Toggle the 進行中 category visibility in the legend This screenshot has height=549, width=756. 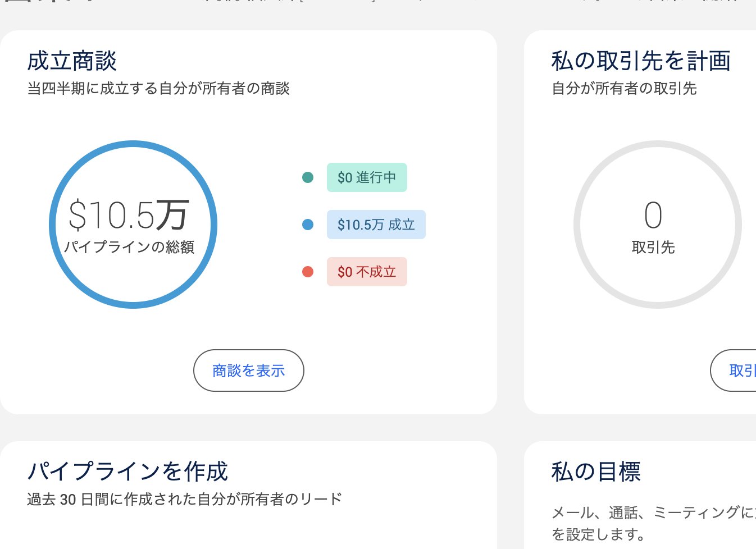pos(367,177)
